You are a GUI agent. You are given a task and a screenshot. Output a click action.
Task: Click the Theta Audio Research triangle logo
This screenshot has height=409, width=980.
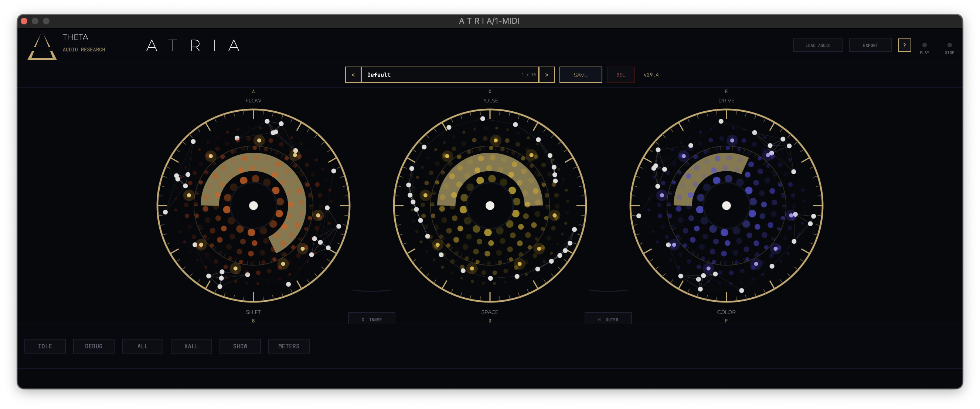42,46
